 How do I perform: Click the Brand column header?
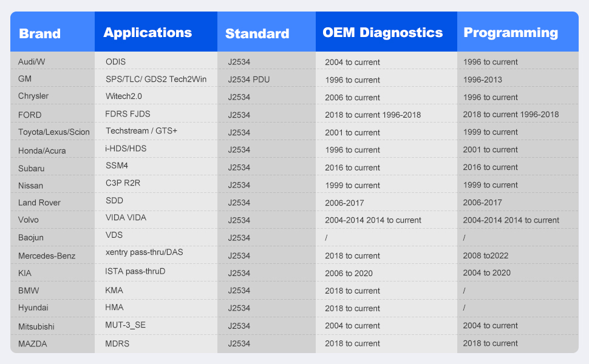[x=40, y=33]
